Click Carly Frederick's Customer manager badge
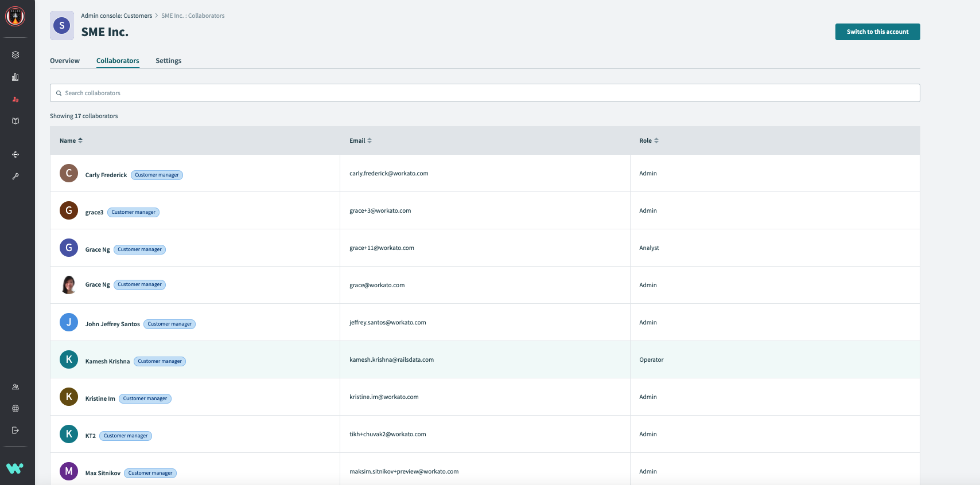This screenshot has width=980, height=485. coord(157,175)
